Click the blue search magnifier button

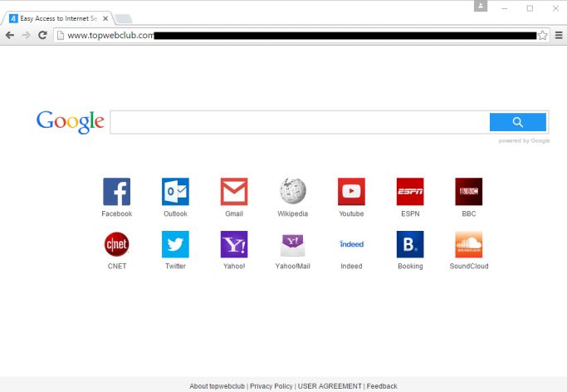point(518,122)
